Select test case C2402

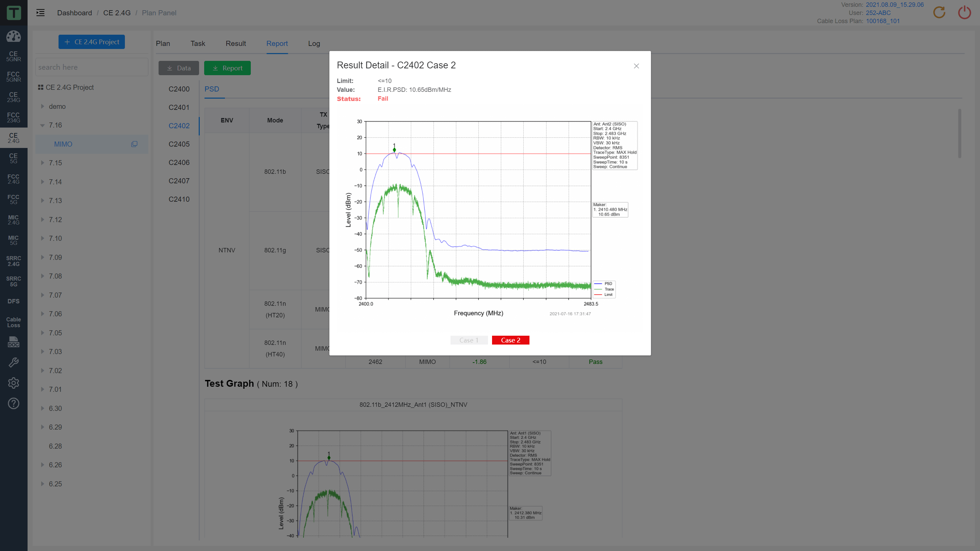pyautogui.click(x=179, y=126)
